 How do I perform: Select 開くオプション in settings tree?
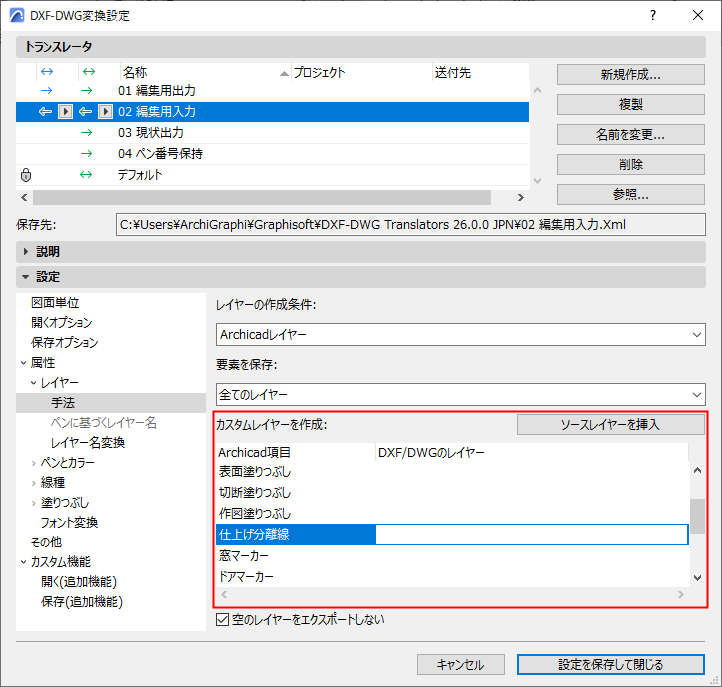[62, 322]
